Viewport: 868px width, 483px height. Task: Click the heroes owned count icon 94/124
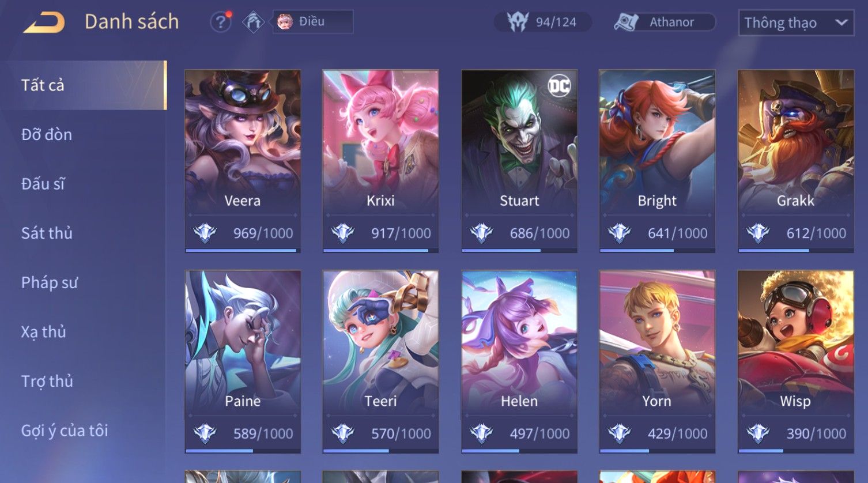click(x=518, y=22)
